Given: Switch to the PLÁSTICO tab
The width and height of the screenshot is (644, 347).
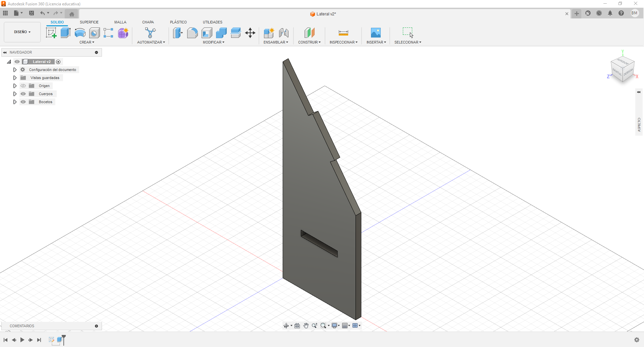Looking at the screenshot, I should [x=178, y=22].
